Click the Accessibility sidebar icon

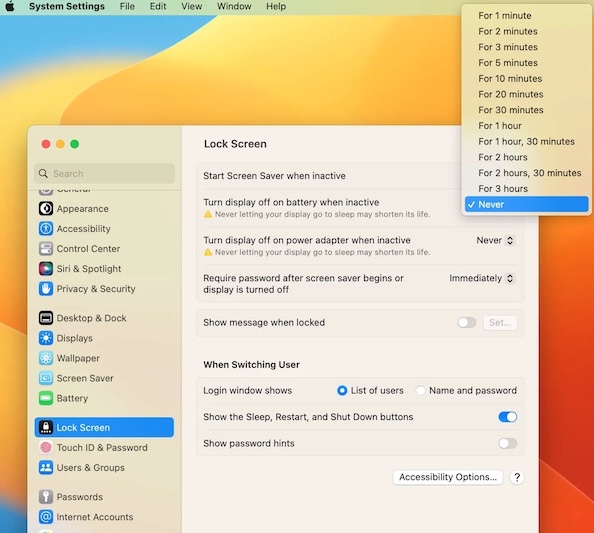[46, 228]
